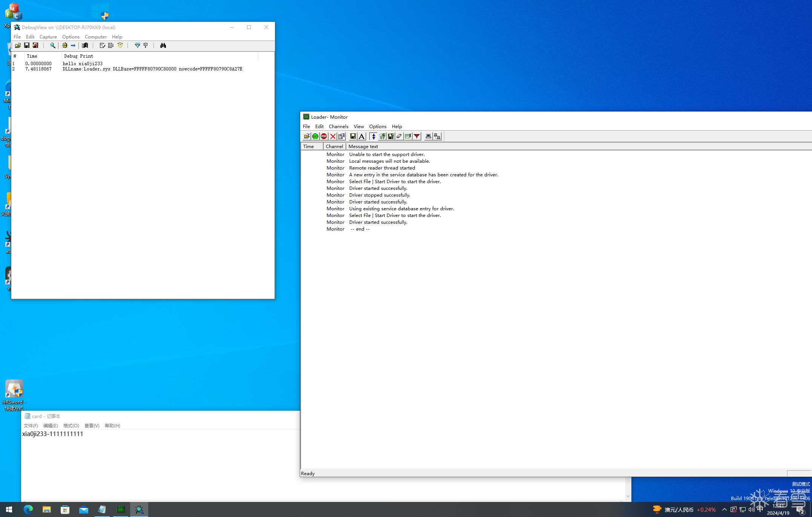The image size is (812, 517).
Task: Click the Message text column header
Action: [x=579, y=147]
